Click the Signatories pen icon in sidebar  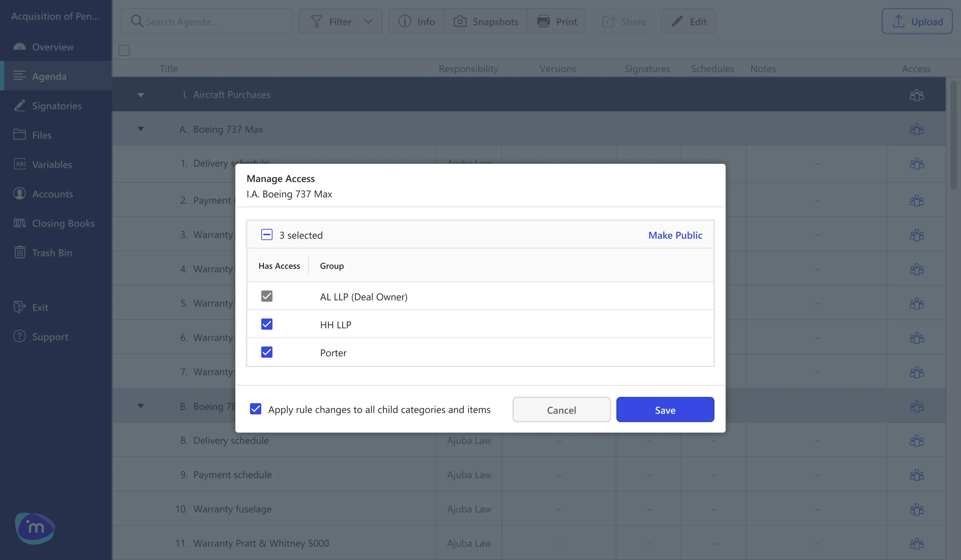click(x=20, y=105)
